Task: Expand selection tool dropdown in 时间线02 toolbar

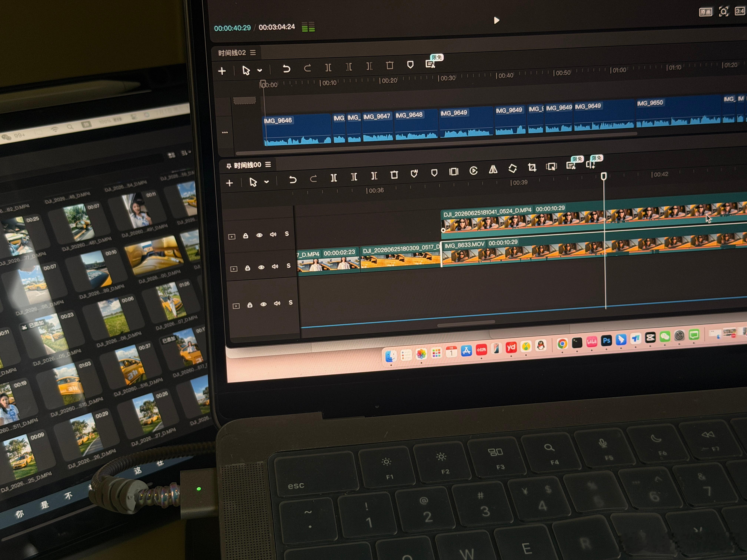Action: click(x=259, y=71)
